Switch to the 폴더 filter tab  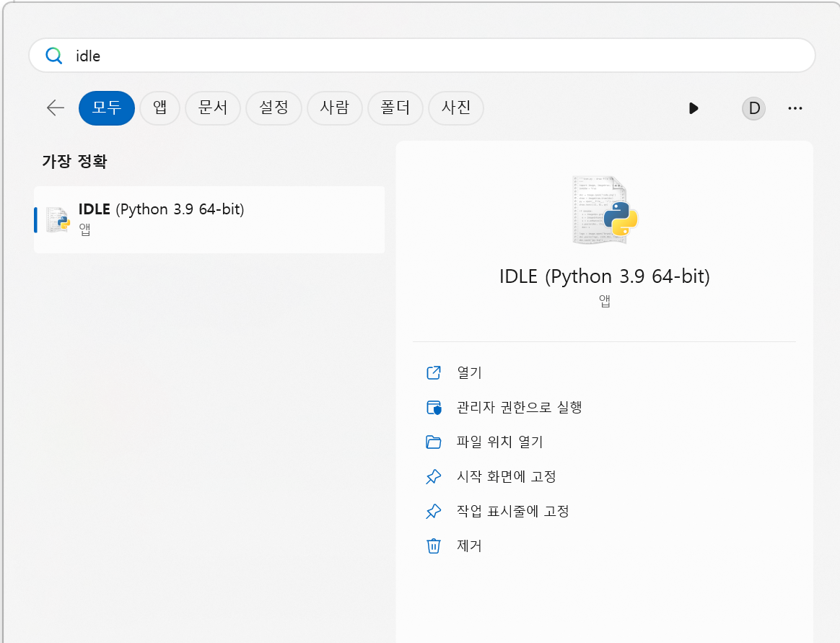tap(395, 108)
